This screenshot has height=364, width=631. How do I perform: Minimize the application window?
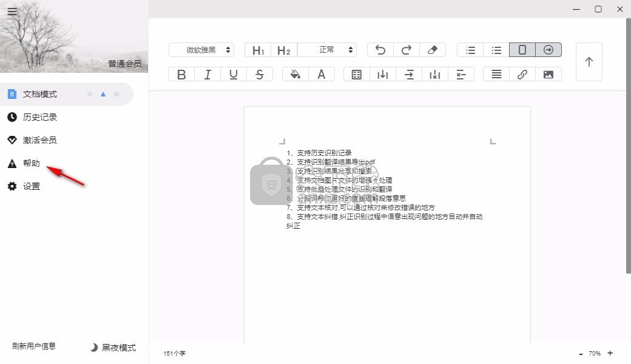576,9
